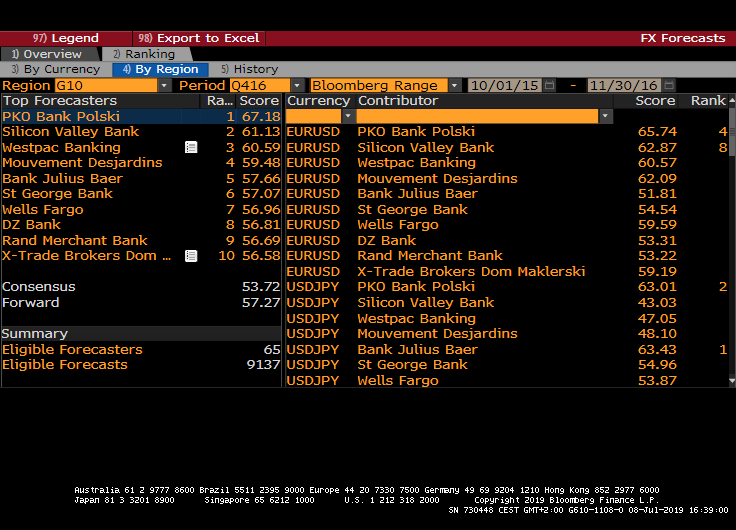Image resolution: width=736 pixels, height=530 pixels.
Task: Click the Legend button
Action: [66, 38]
